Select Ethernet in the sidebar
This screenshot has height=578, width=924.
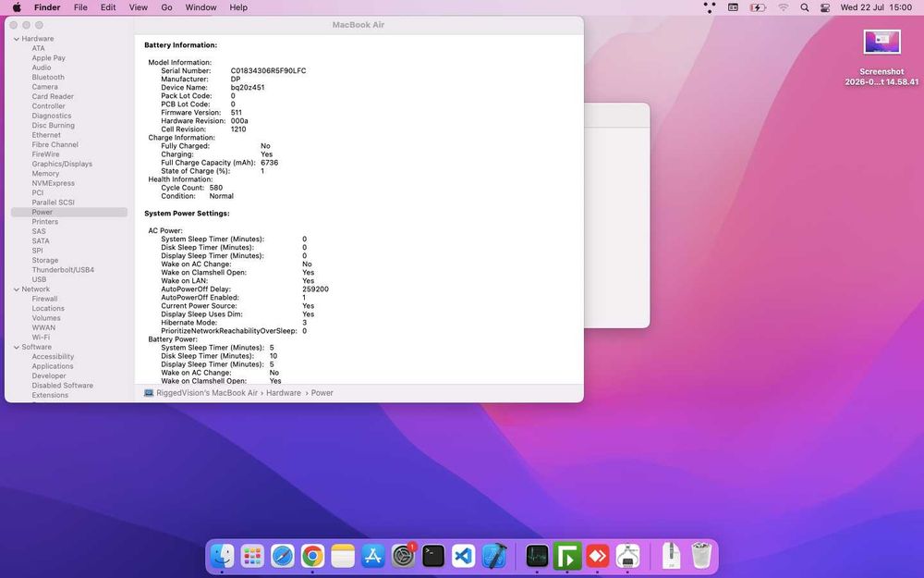[46, 135]
